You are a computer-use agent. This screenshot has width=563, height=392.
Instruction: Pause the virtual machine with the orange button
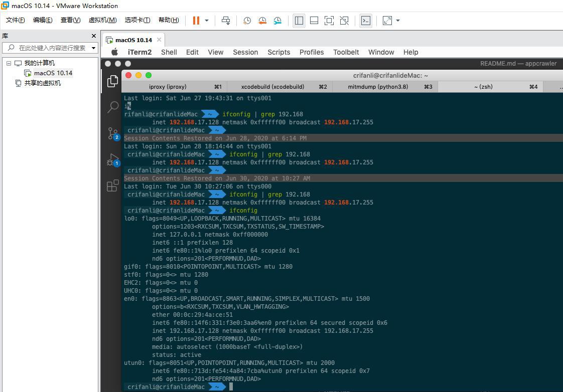196,21
